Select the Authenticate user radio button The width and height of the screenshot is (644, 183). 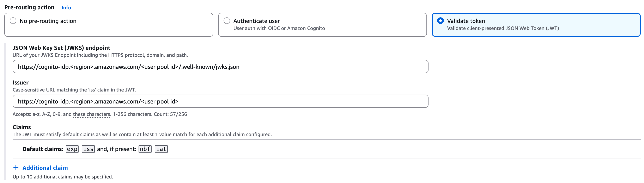pyautogui.click(x=227, y=21)
